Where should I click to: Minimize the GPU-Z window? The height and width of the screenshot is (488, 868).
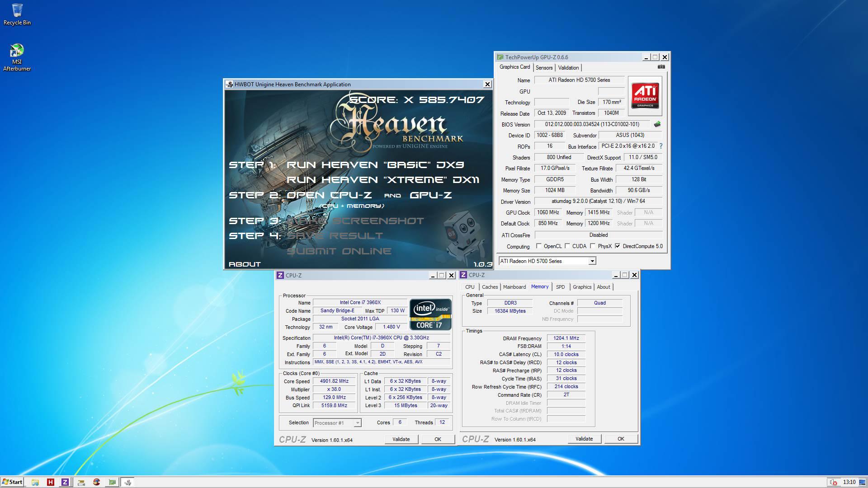[646, 57]
